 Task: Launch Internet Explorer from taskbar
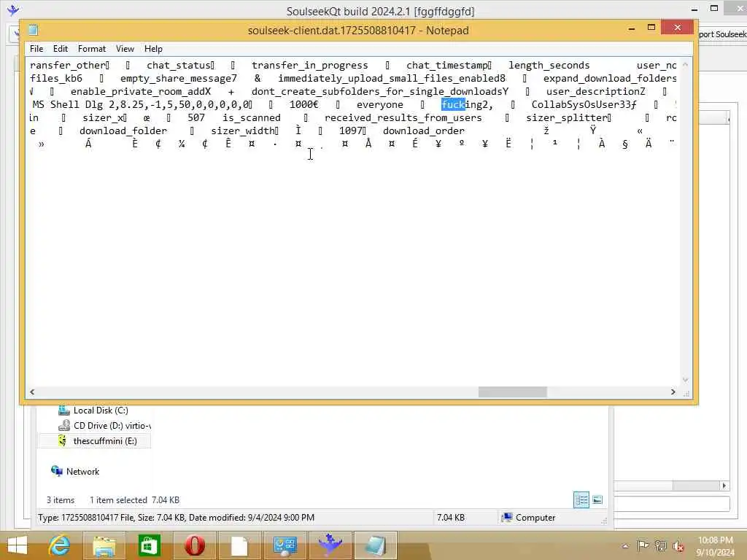point(60,545)
